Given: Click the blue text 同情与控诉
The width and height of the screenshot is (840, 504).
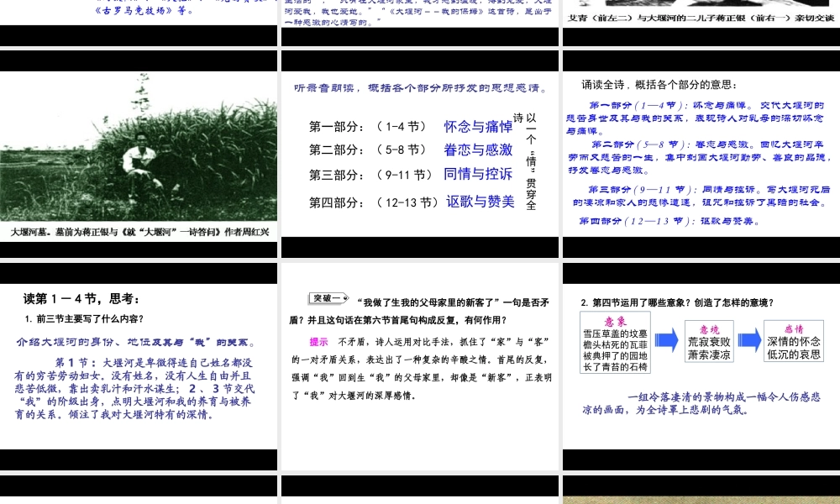Looking at the screenshot, I should pos(478,174).
